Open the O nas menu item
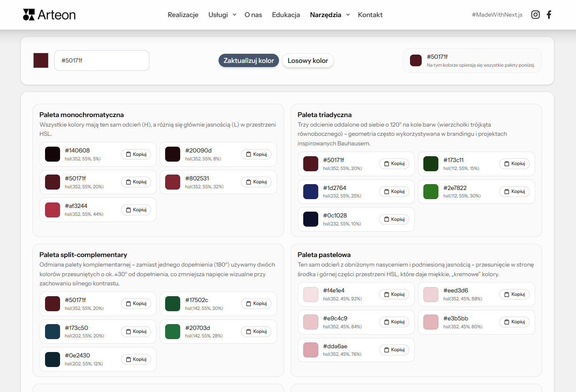 point(253,15)
